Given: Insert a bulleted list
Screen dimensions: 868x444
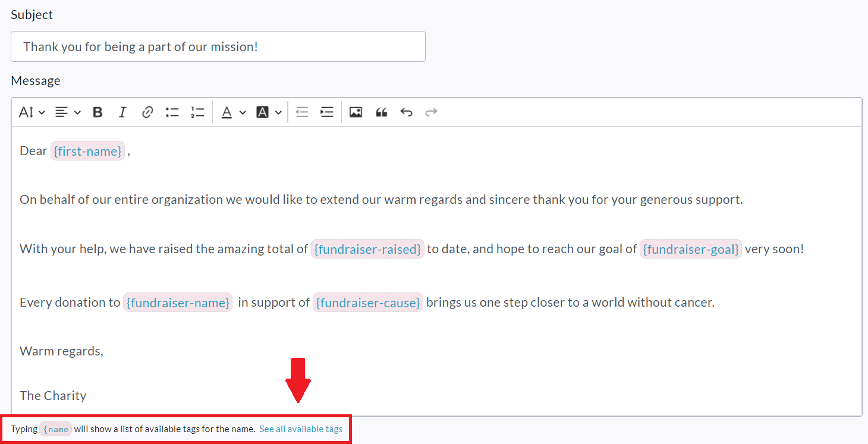Looking at the screenshot, I should coord(172,112).
